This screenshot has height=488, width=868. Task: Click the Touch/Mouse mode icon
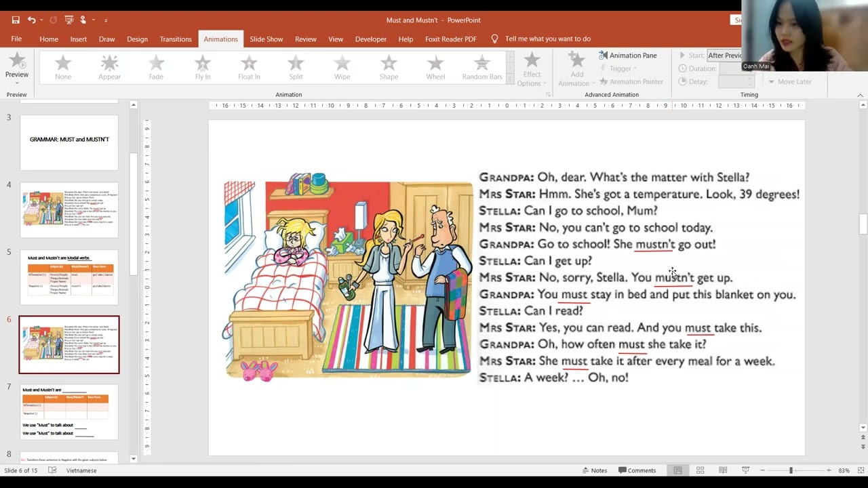[83, 20]
